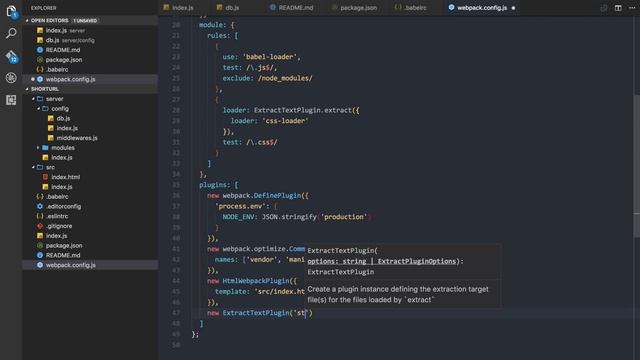The width and height of the screenshot is (640, 360).
Task: Click the unsaved dot on webpack.config.js tab
Action: coord(513,8)
